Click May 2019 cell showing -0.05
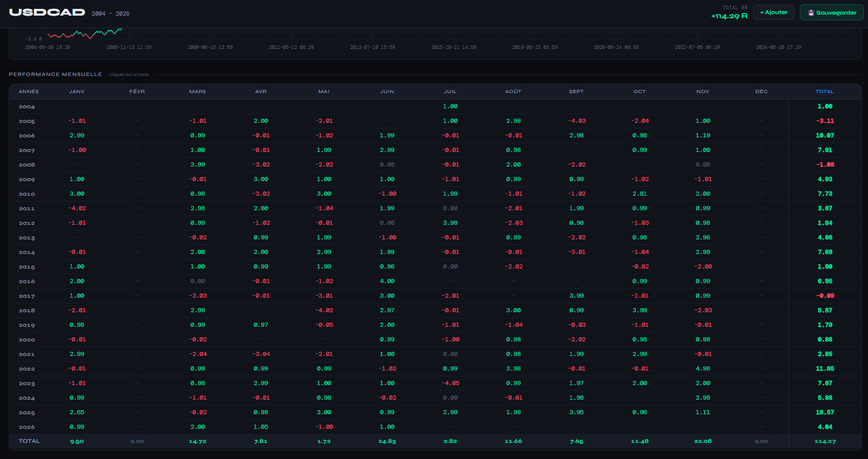Image resolution: width=868 pixels, height=459 pixels. (x=324, y=325)
